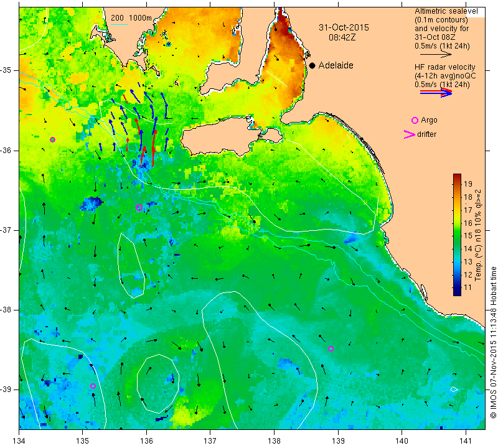Screen dimensions: 498x448
Task: Click the '0.5m/s (1kt 24h)' altimetric scale text
Action: click(442, 46)
